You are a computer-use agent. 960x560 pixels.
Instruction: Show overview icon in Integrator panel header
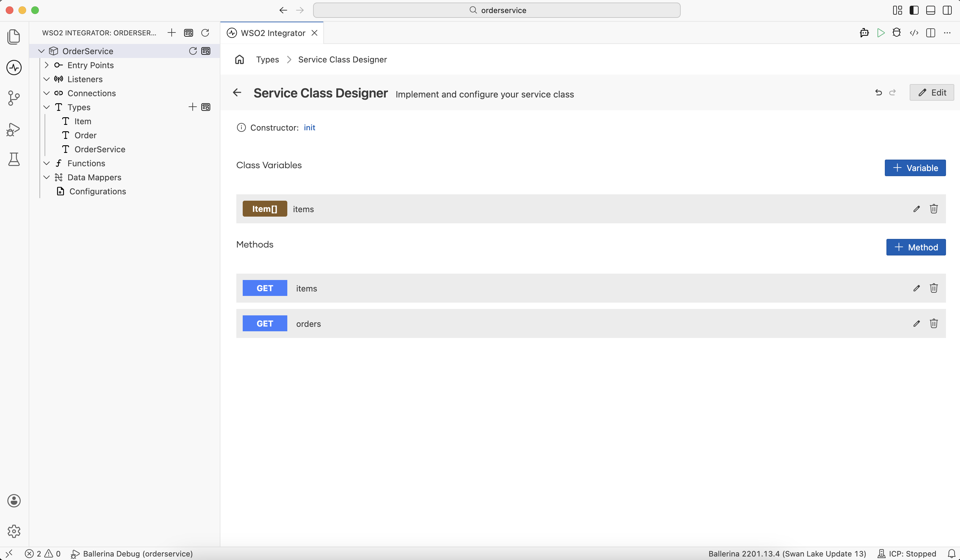[189, 33]
